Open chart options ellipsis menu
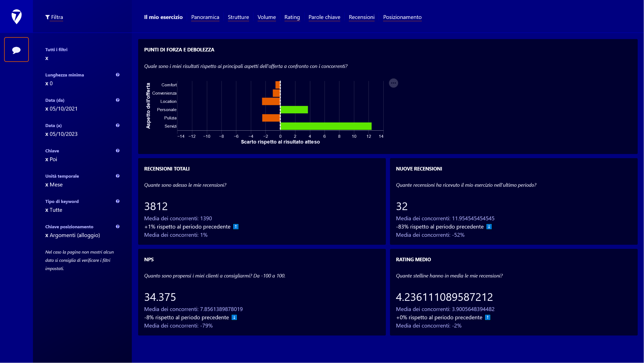 pos(393,83)
